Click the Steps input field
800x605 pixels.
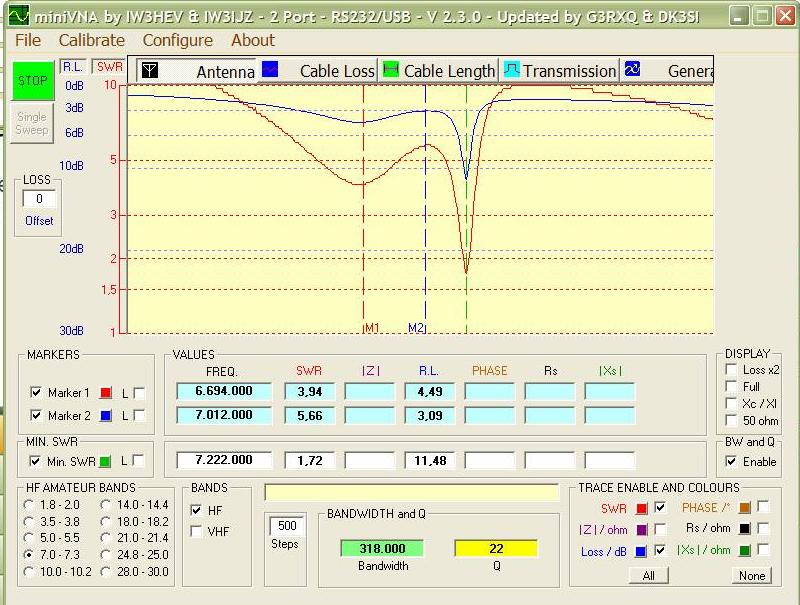pyautogui.click(x=288, y=526)
